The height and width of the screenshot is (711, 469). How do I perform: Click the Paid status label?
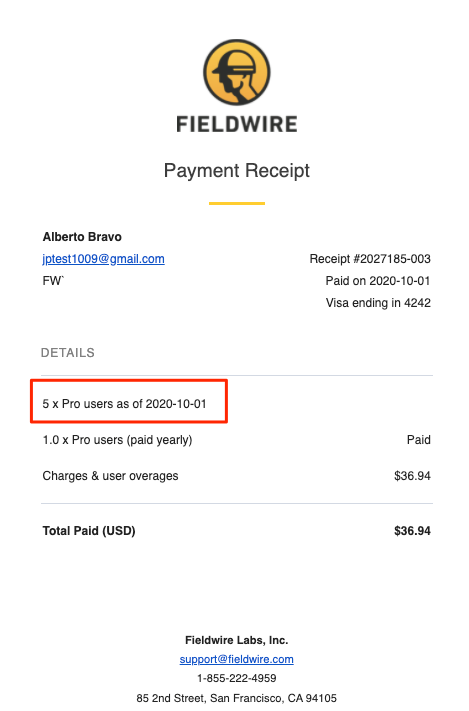pyautogui.click(x=419, y=440)
